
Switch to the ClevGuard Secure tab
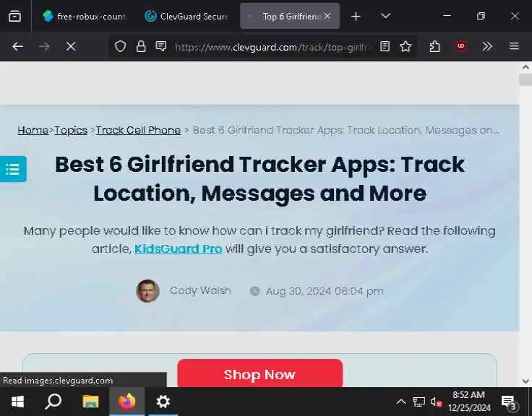(x=186, y=17)
